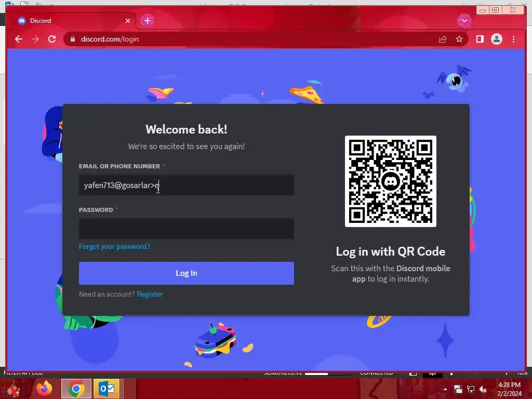Click the Discord login QR code
532x399 pixels.
[391, 181]
